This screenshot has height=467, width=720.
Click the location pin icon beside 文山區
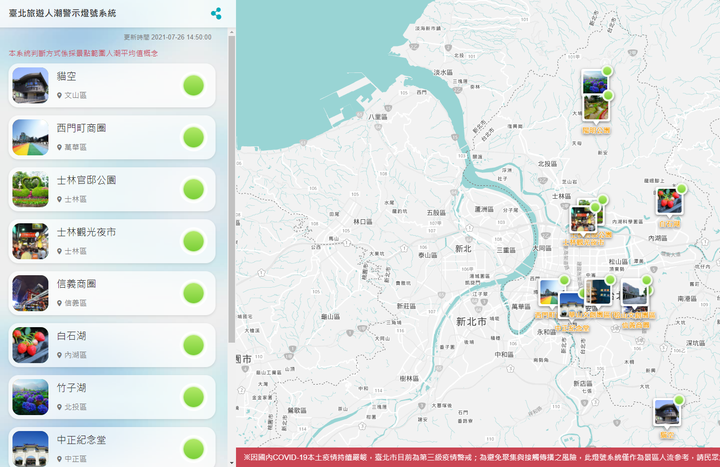(60, 96)
